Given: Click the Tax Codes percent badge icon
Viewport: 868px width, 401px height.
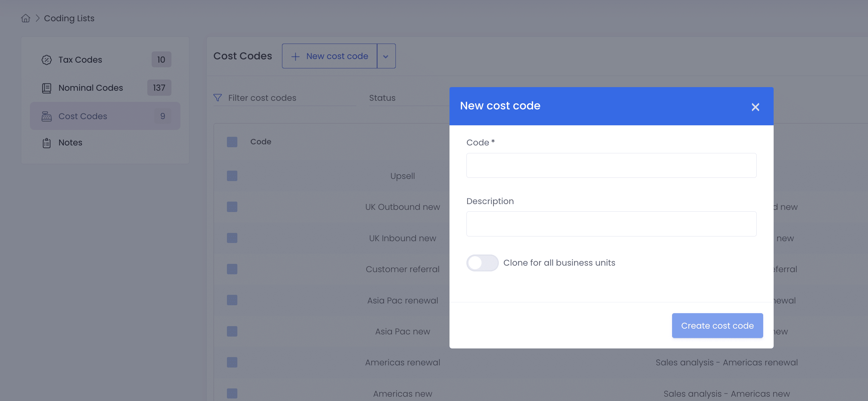Looking at the screenshot, I should (46, 60).
